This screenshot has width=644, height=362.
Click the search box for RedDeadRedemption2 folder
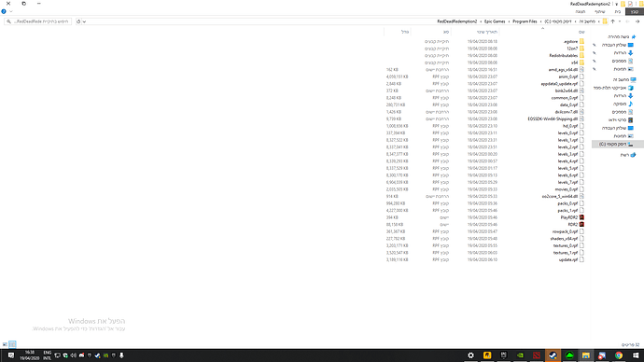(x=37, y=21)
